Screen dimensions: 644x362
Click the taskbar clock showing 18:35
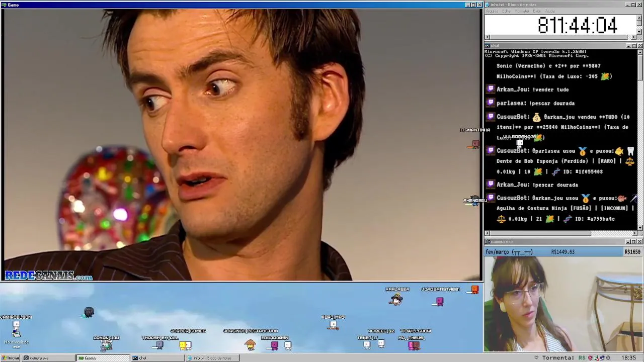coord(628,358)
